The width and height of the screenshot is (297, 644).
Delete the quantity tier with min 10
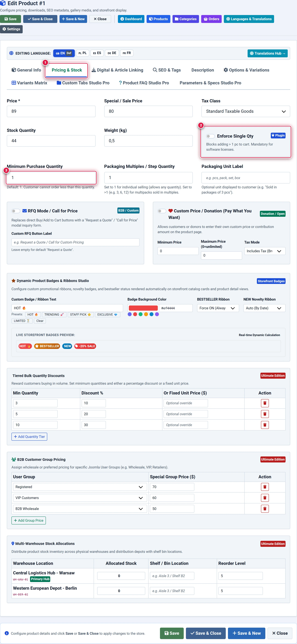point(265,425)
